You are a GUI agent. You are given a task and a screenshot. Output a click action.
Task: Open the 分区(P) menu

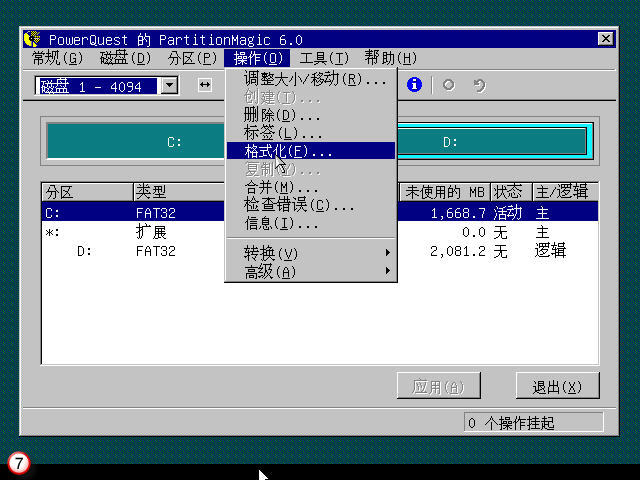pos(192,58)
